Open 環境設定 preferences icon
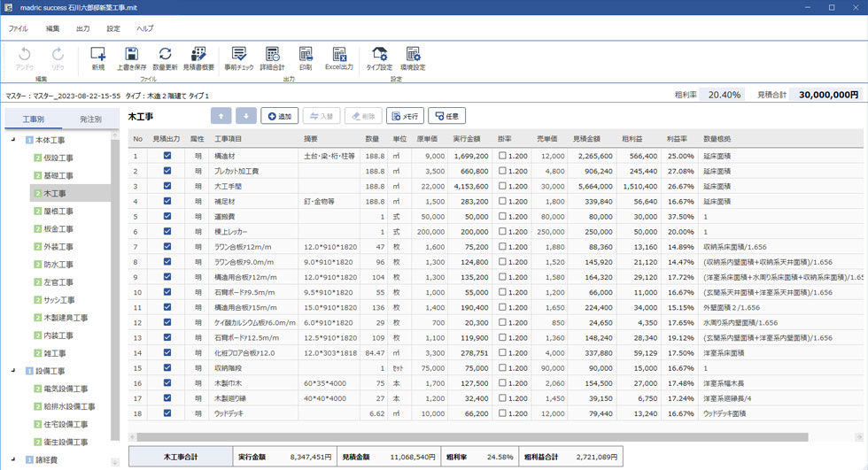Screen dimensions: 868x470 (413, 54)
